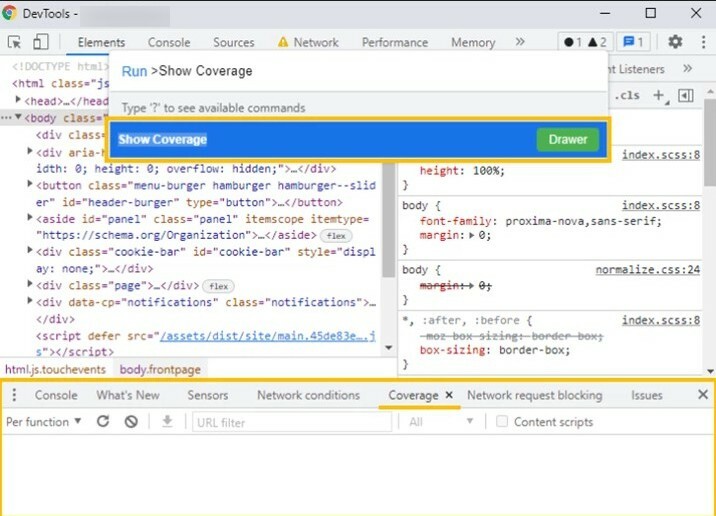Toggle the device toolbar icon

click(x=41, y=42)
